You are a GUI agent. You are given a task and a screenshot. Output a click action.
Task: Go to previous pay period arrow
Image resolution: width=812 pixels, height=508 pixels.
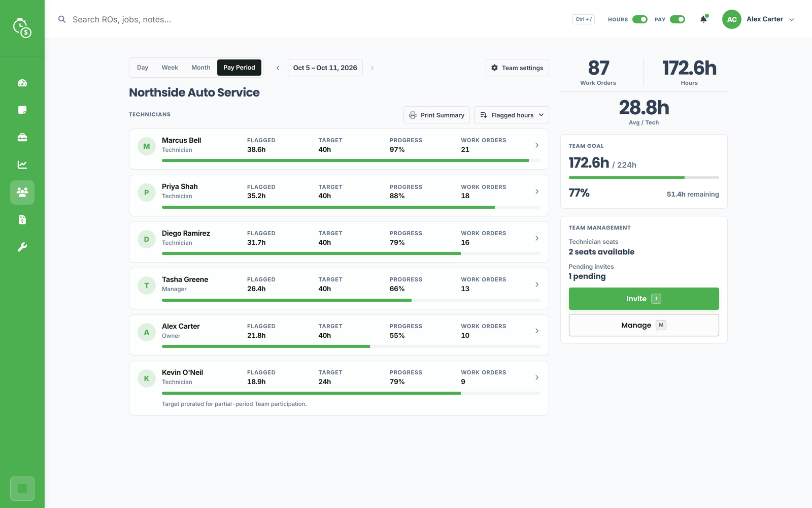[x=278, y=68]
